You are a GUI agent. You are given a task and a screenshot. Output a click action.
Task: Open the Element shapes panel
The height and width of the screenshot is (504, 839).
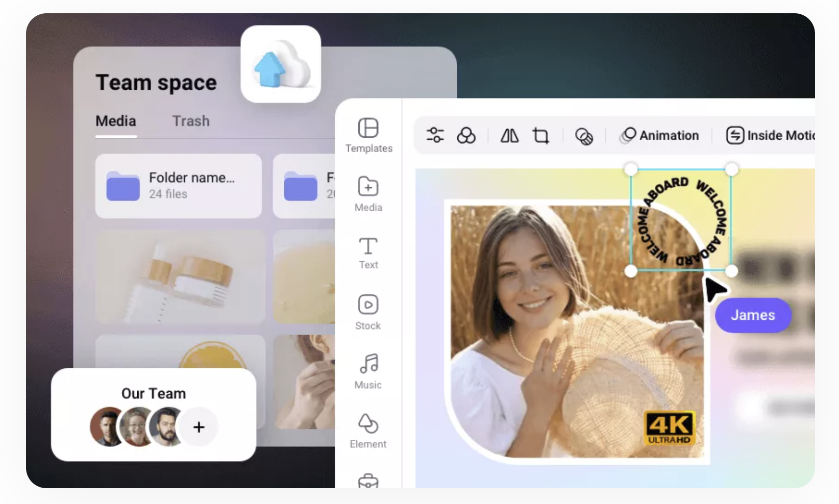coord(368,430)
